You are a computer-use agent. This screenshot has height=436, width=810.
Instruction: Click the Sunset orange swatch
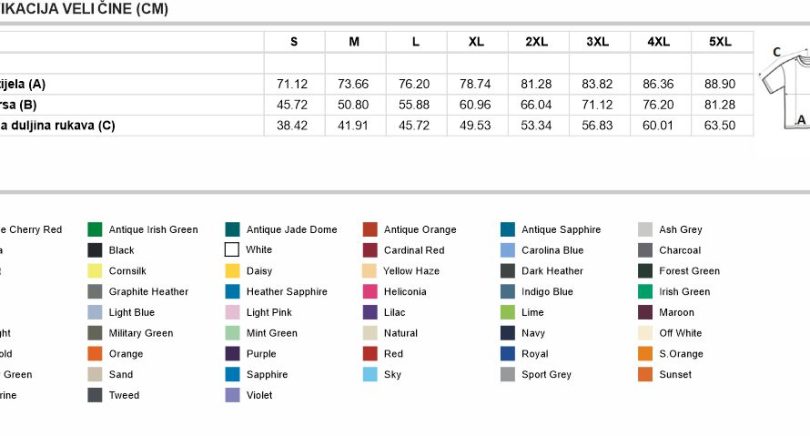(x=645, y=374)
